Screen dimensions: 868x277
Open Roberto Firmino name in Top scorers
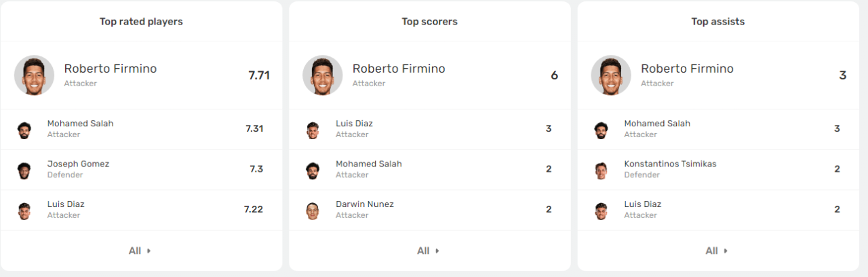(399, 69)
